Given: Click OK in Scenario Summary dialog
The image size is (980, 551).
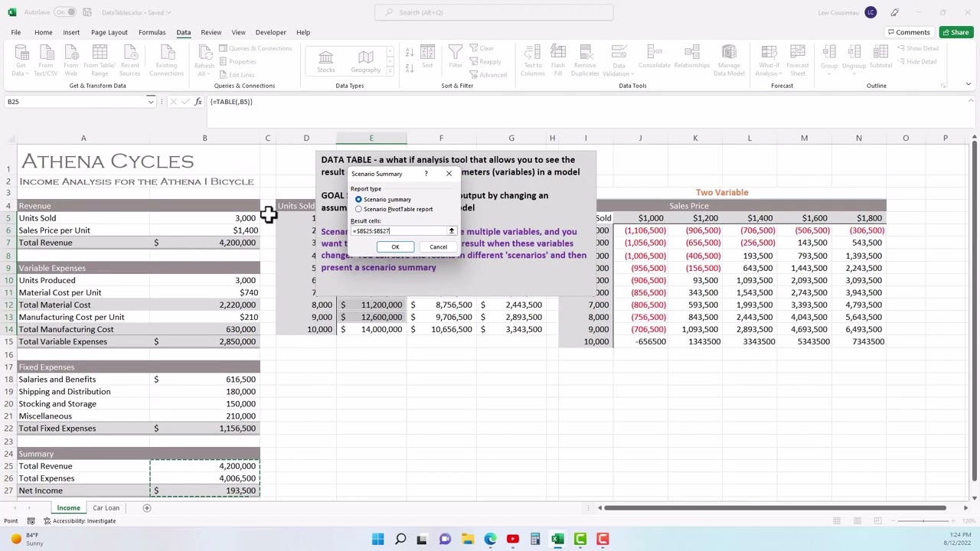Looking at the screenshot, I should (x=395, y=246).
